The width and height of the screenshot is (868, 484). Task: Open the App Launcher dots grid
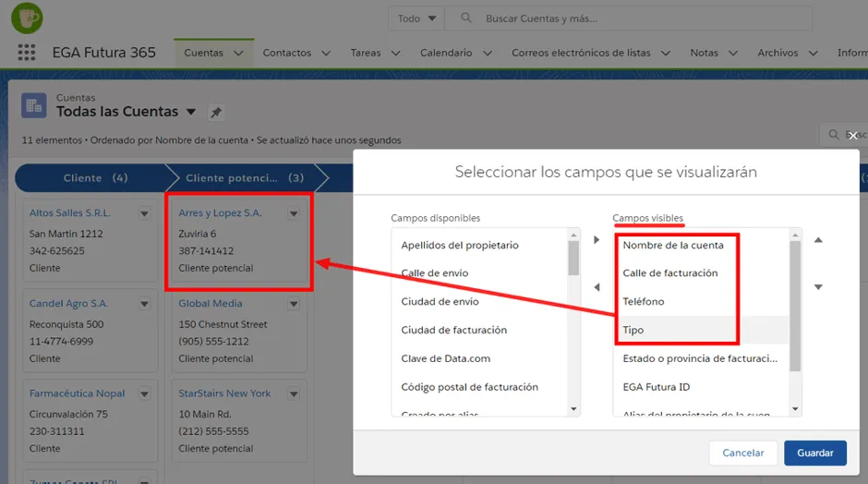27,53
